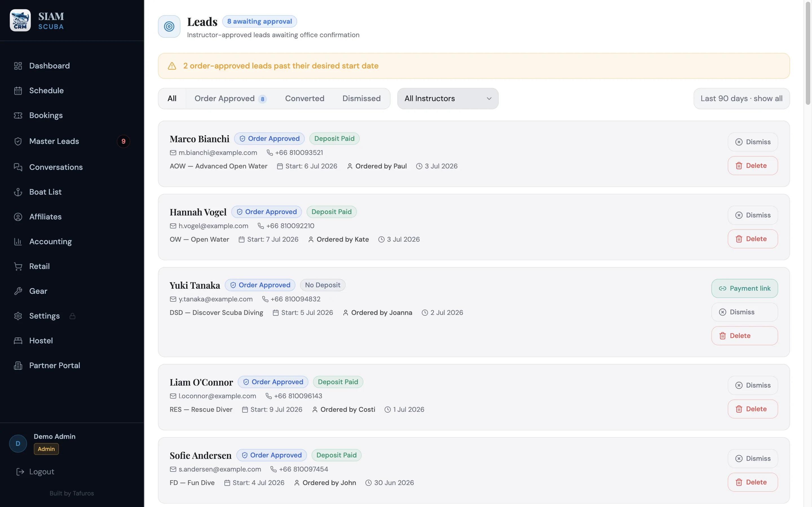812x507 pixels.
Task: Click the Siam CRM shark logo
Action: (x=20, y=20)
